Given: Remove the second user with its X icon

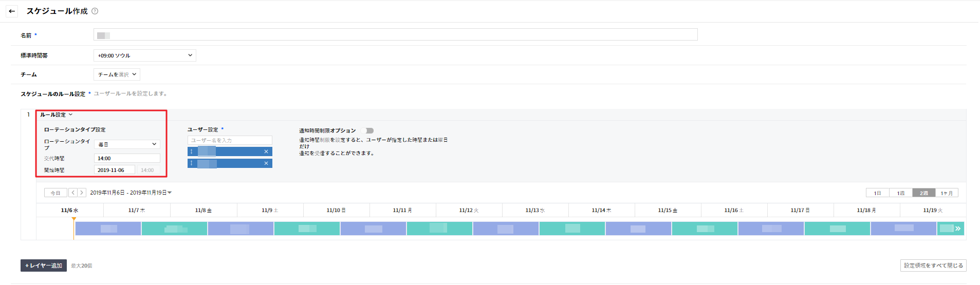Looking at the screenshot, I should tap(266, 163).
